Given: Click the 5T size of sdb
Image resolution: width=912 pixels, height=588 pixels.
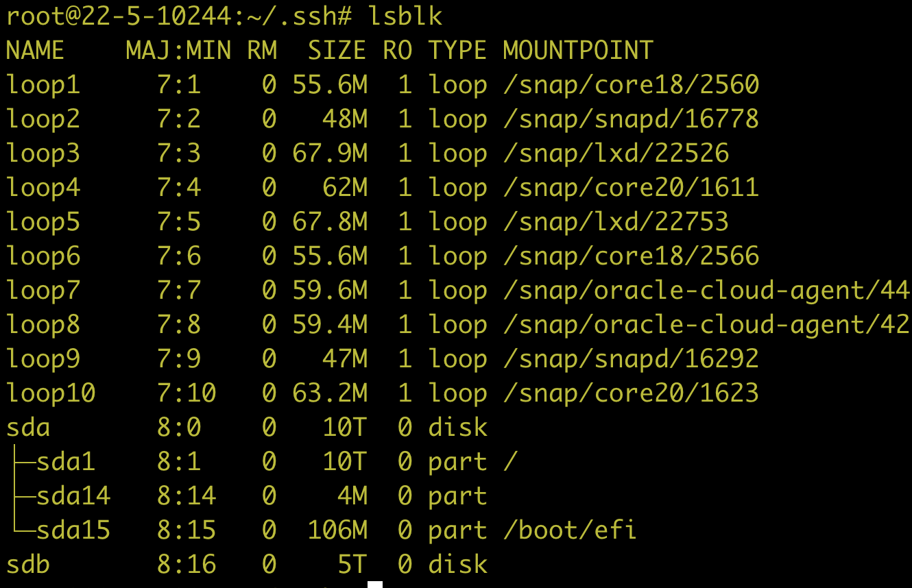Looking at the screenshot, I should [352, 565].
